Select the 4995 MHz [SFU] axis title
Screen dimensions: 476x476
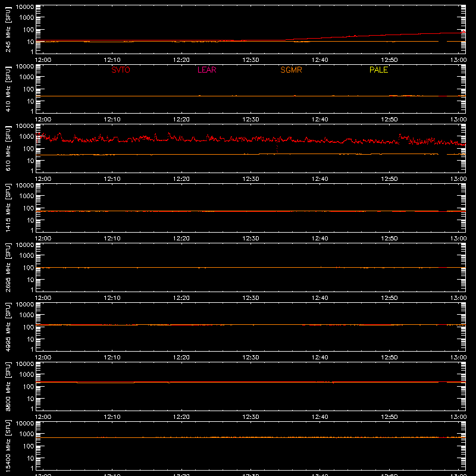pyautogui.click(x=8, y=327)
